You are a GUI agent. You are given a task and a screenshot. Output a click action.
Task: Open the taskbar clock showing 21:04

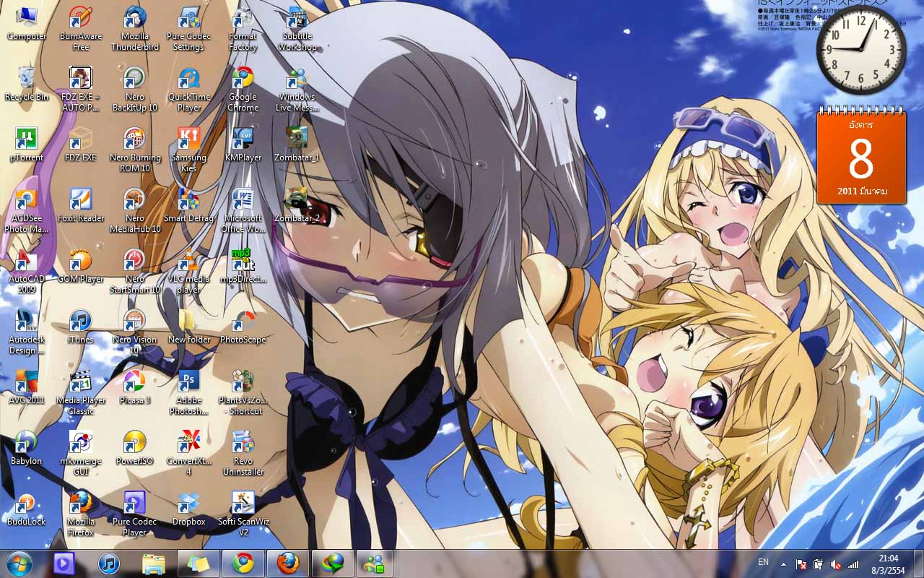click(889, 564)
